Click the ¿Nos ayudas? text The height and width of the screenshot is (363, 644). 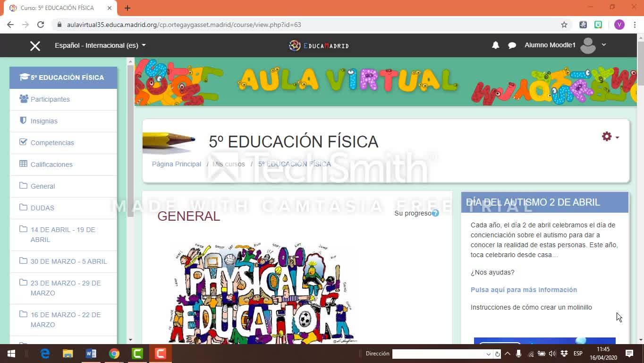point(492,272)
